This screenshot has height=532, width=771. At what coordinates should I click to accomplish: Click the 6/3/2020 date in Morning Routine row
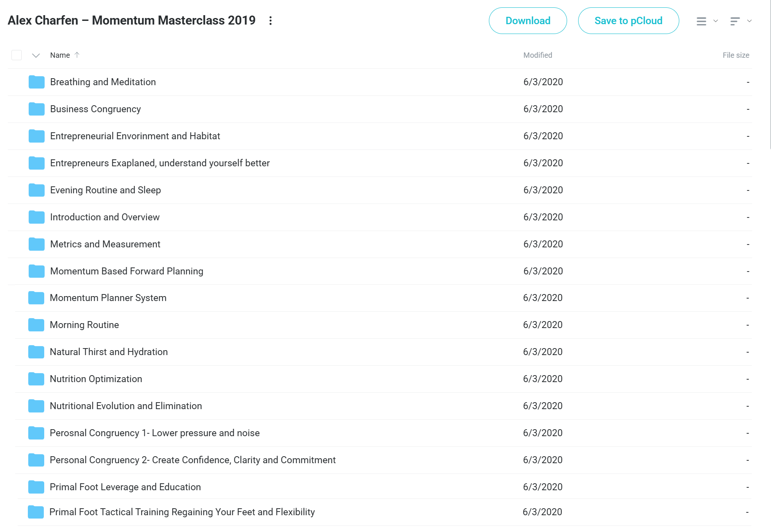click(543, 325)
